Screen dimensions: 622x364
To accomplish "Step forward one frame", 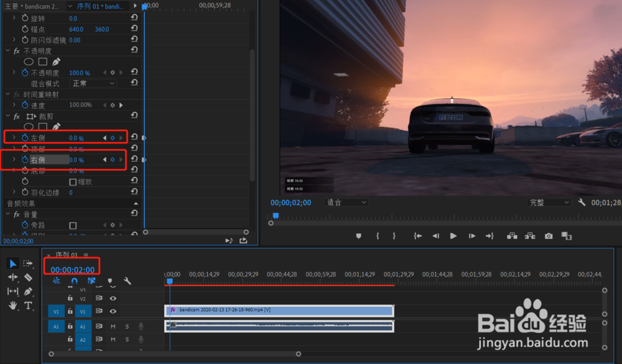I will click(471, 236).
